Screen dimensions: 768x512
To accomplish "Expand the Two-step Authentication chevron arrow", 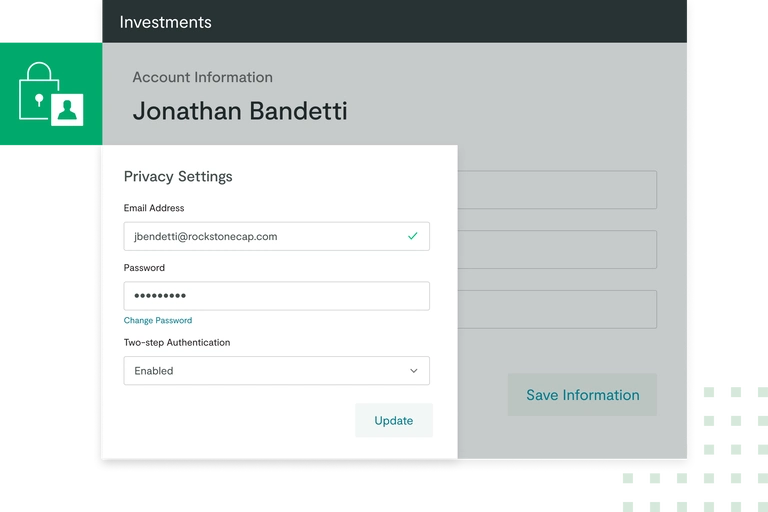I will (x=413, y=371).
